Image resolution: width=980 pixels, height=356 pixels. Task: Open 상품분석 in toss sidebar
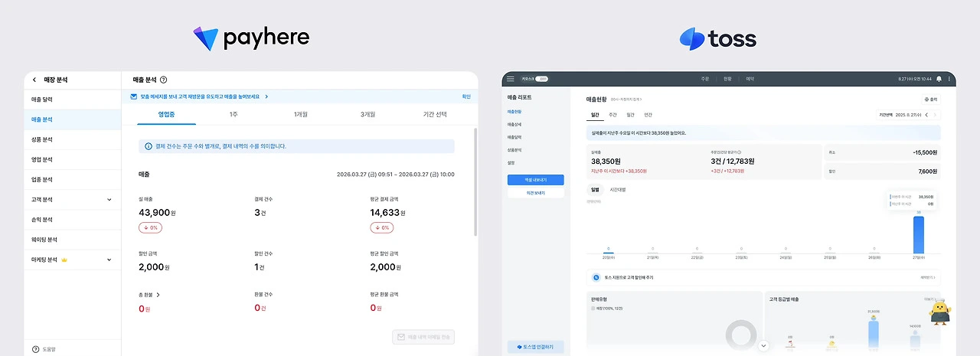point(514,150)
